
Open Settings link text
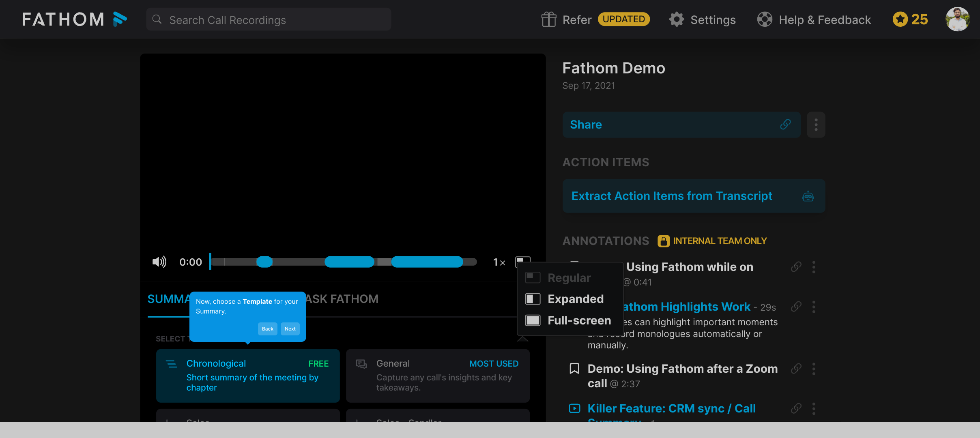coord(713,20)
